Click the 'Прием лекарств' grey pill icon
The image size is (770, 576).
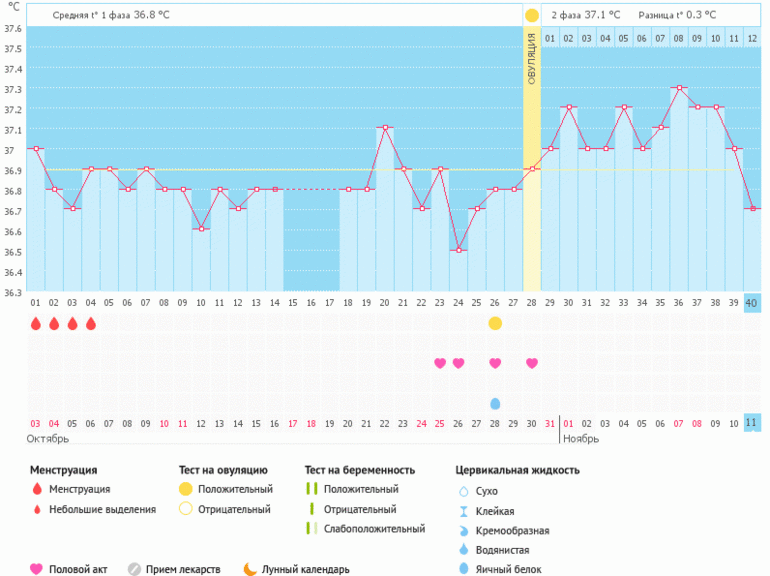tap(134, 569)
